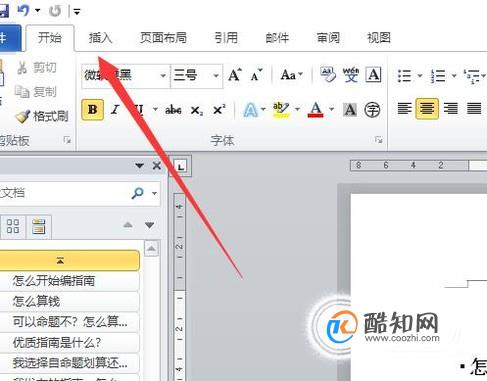Switch to the 插入 tab
The height and width of the screenshot is (381, 487).
(100, 38)
